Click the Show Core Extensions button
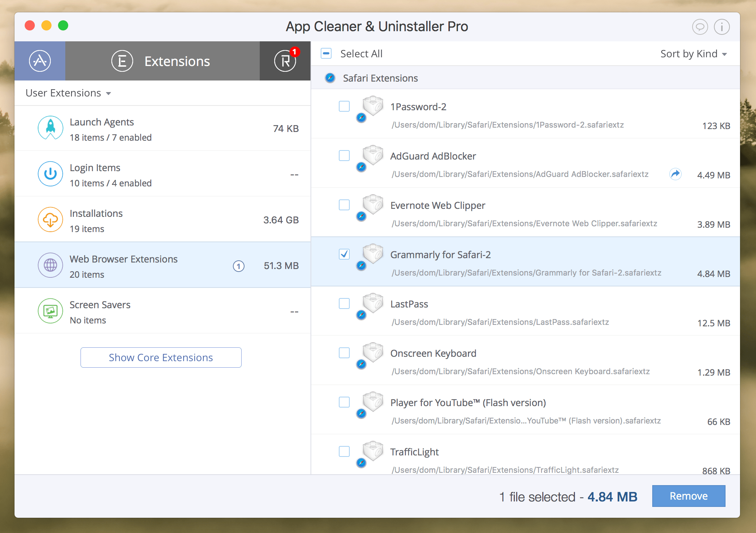Screen dimensions: 756x533 pos(161,356)
